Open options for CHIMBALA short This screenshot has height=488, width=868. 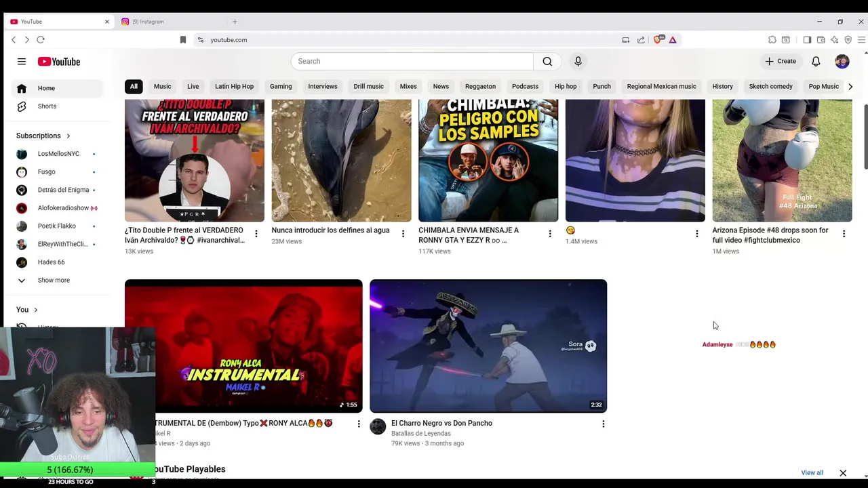coord(550,234)
